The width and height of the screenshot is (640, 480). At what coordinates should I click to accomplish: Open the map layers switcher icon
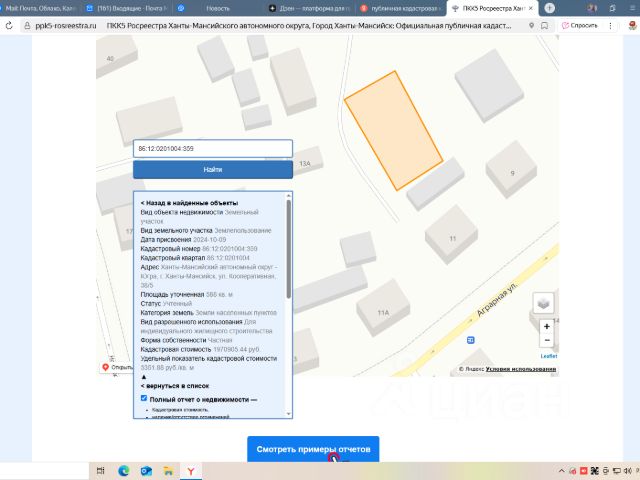[x=543, y=303]
